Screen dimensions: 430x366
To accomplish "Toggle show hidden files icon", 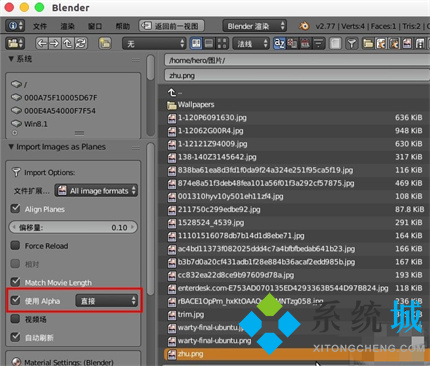I will pyautogui.click(x=335, y=43).
